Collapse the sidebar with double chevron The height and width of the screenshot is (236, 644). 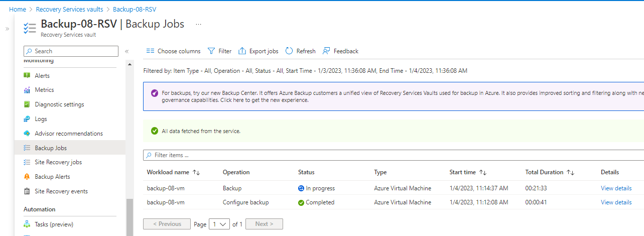[126, 51]
